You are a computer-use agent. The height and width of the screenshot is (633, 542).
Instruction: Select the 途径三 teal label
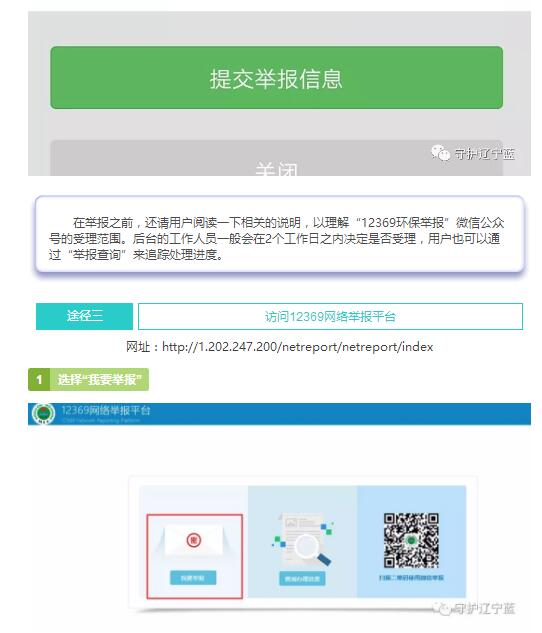(x=84, y=316)
